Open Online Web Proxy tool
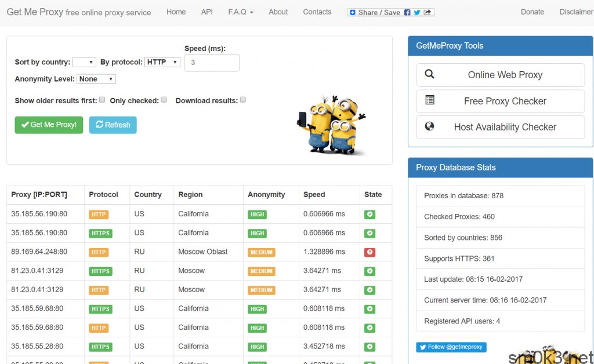 (x=501, y=75)
